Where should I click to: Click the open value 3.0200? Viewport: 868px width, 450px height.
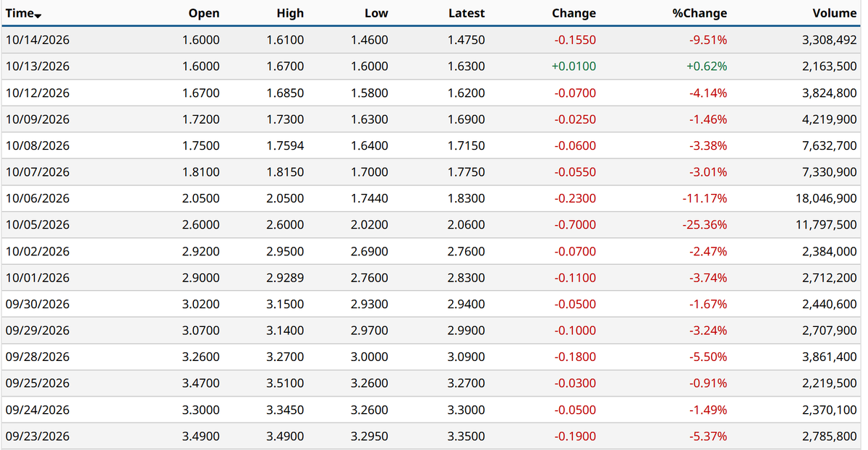click(x=201, y=305)
